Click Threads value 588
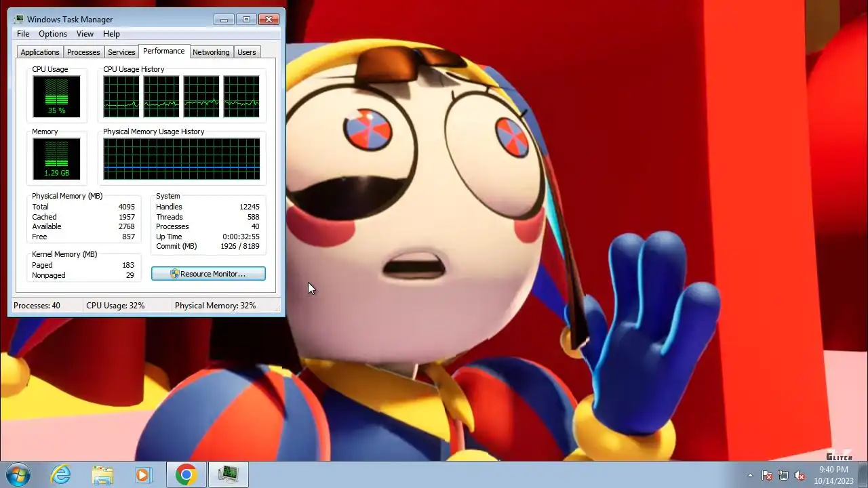The image size is (868, 488). 254,217
